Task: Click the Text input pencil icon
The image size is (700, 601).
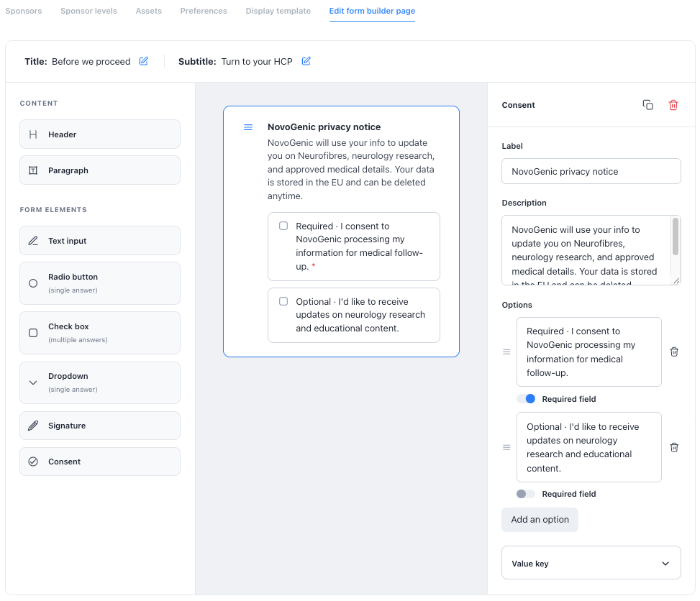Action: click(x=33, y=241)
